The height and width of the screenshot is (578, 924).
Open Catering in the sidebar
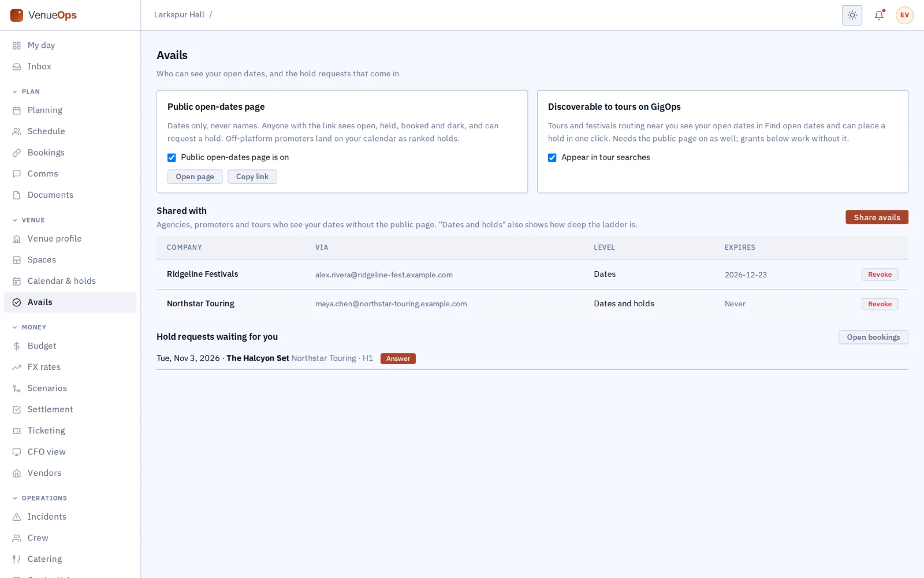coord(70,559)
